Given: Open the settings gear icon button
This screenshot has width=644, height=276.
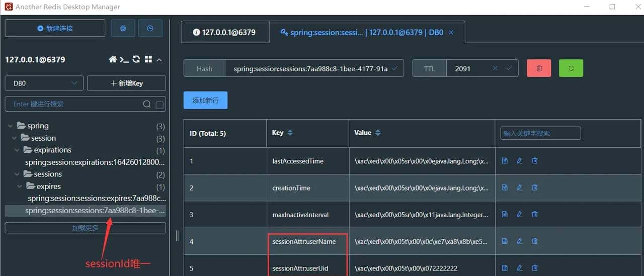Looking at the screenshot, I should point(123,29).
